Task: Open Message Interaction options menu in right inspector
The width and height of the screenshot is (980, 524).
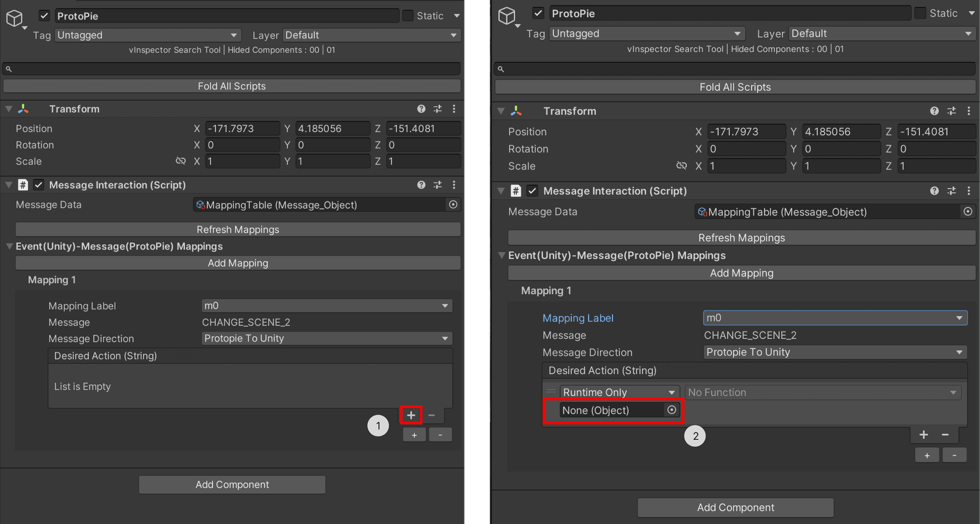Action: [x=969, y=191]
